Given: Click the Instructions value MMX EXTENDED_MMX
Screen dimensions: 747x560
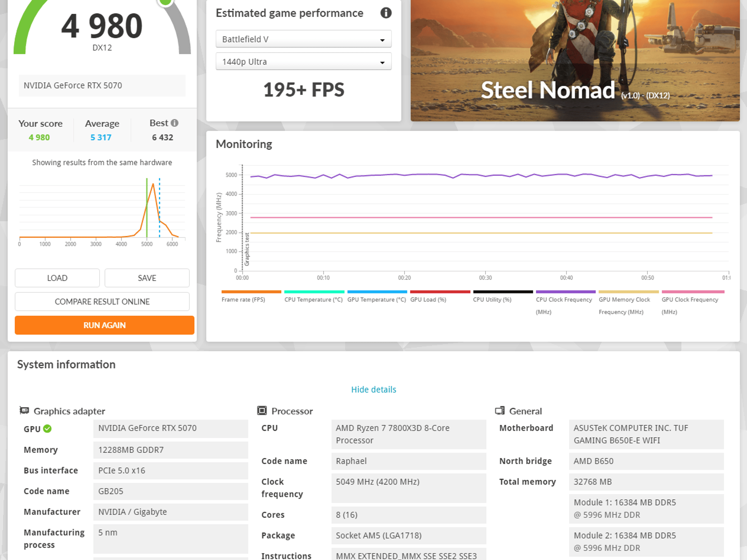Looking at the screenshot, I should point(409,554).
